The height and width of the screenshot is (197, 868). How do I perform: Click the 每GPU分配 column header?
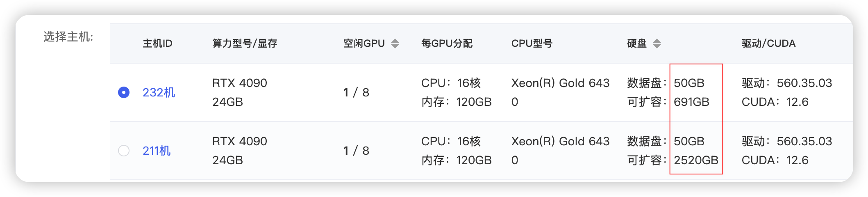(447, 44)
